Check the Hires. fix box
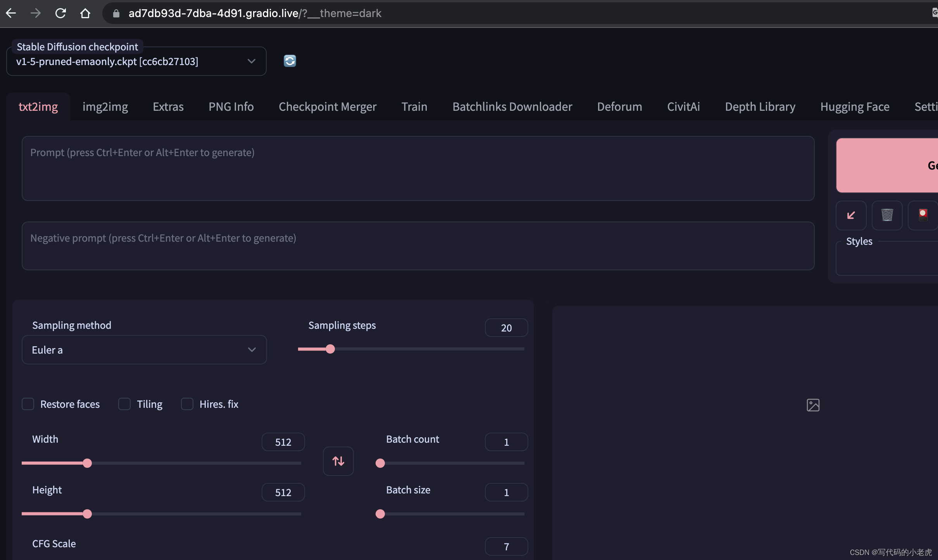The image size is (938, 560). coord(187,404)
